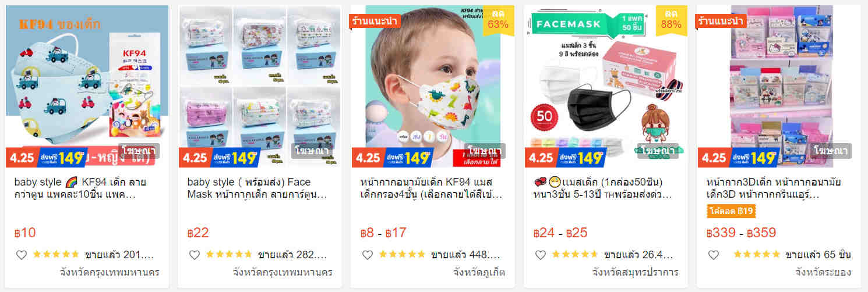This screenshot has height=292, width=868.
Task: Click the 63% discount badge
Action: [x=498, y=19]
